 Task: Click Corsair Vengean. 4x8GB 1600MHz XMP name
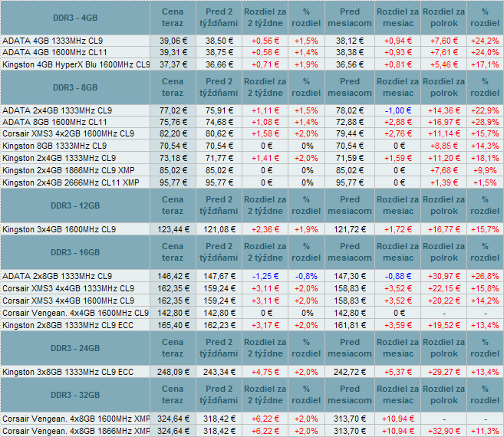point(76,419)
